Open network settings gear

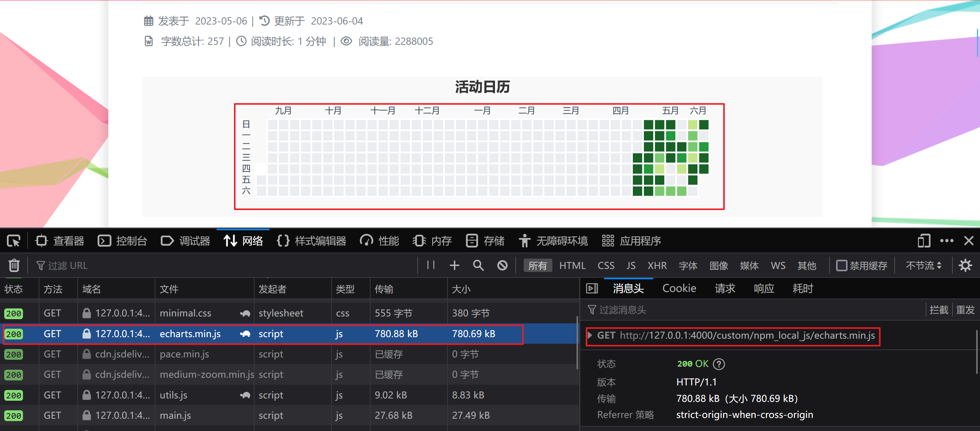pyautogui.click(x=965, y=265)
